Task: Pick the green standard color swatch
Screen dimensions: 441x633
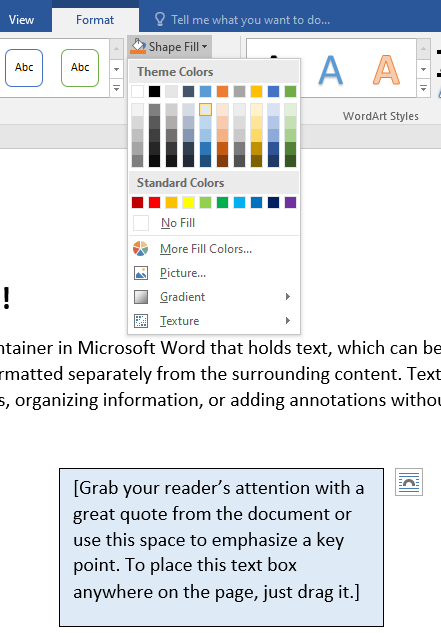Action: [222, 202]
